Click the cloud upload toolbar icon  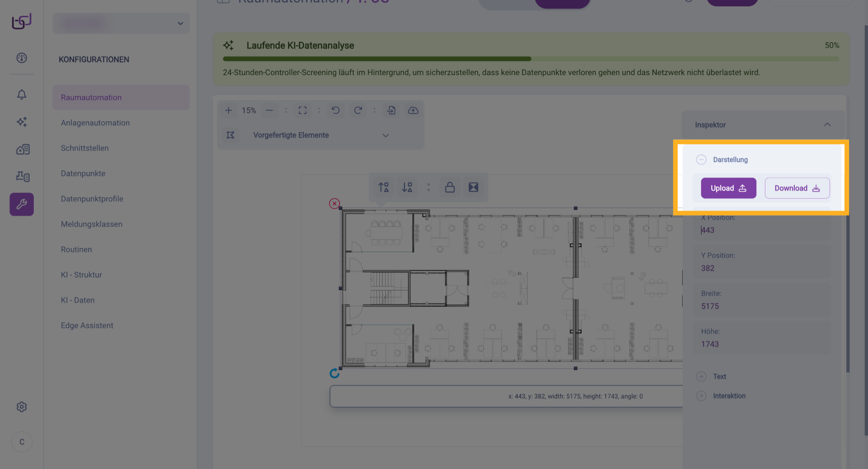coord(413,110)
